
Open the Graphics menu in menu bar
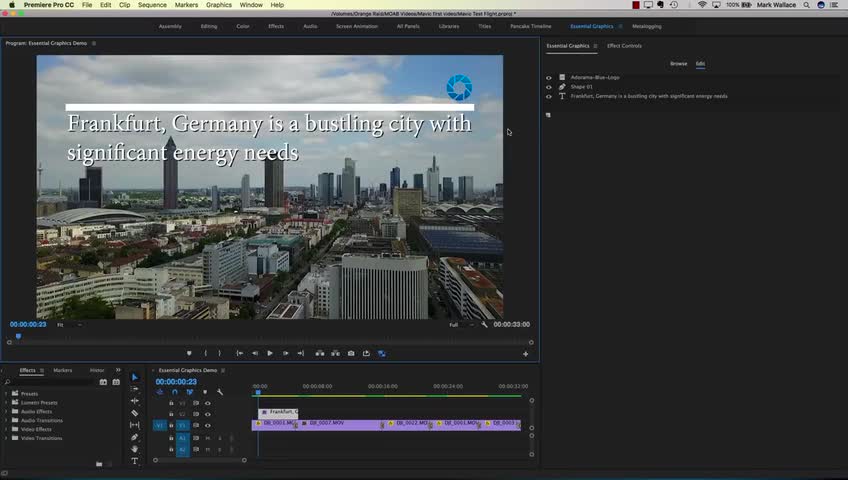point(218,5)
